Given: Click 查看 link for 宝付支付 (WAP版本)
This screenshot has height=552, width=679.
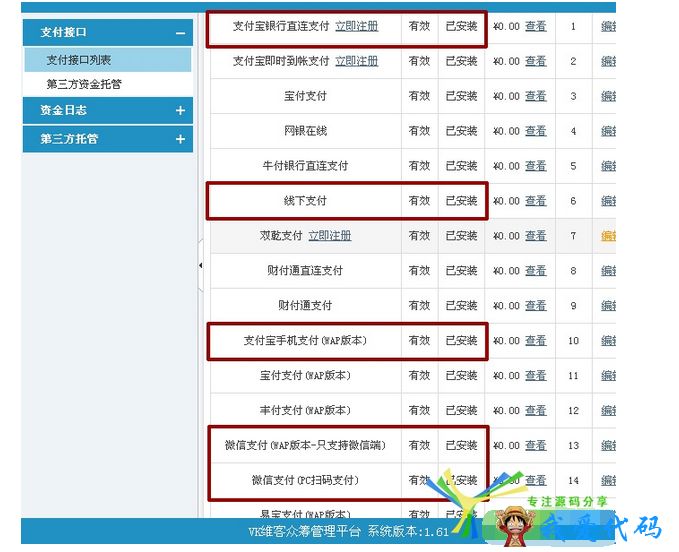Looking at the screenshot, I should (536, 375).
